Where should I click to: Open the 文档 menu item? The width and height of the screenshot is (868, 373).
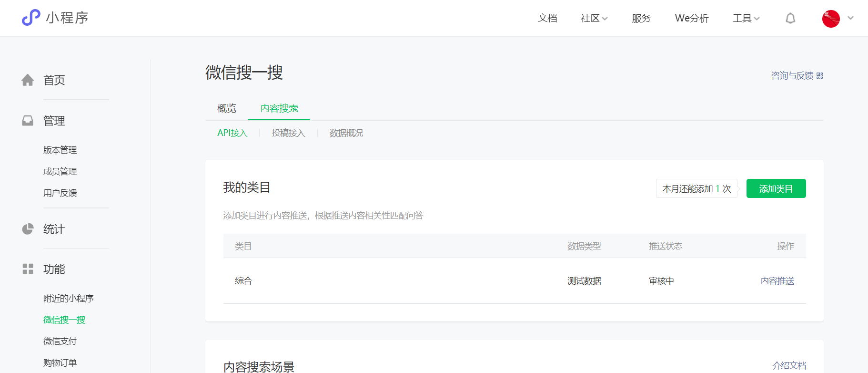click(547, 18)
